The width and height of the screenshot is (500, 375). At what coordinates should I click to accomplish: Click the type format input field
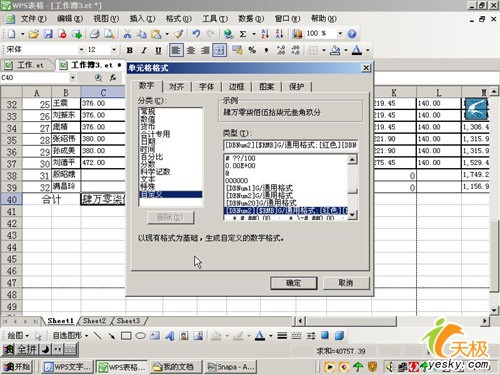(x=290, y=145)
